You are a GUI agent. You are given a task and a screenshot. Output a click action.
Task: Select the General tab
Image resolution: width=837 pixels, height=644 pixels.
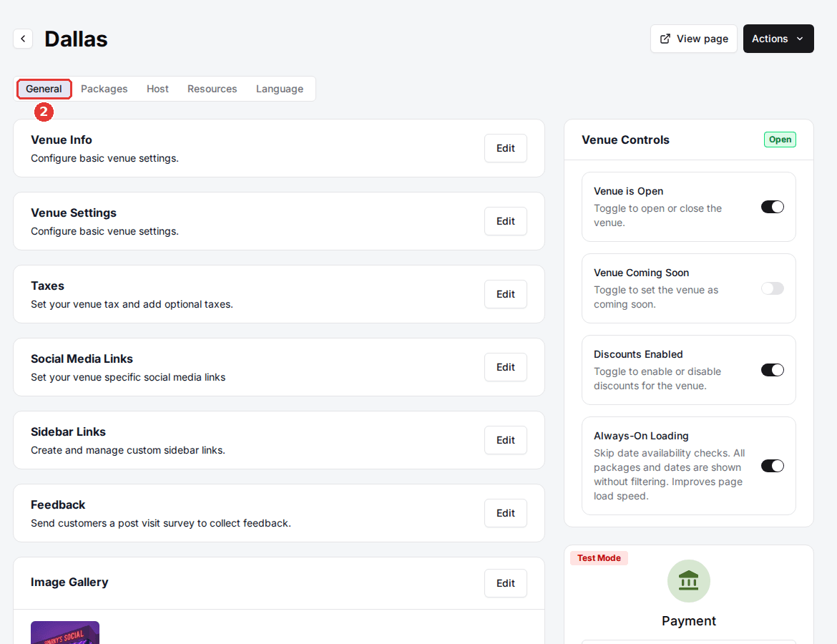point(44,89)
